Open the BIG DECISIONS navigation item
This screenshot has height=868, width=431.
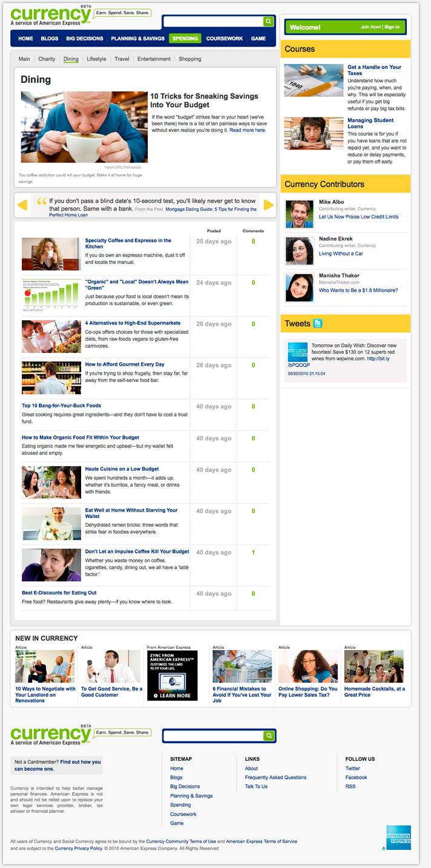85,38
